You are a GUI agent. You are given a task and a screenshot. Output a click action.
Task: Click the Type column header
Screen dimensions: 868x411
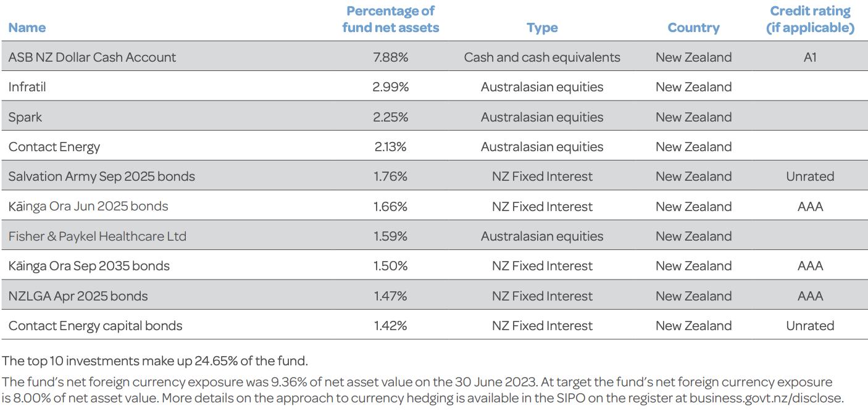click(x=542, y=28)
